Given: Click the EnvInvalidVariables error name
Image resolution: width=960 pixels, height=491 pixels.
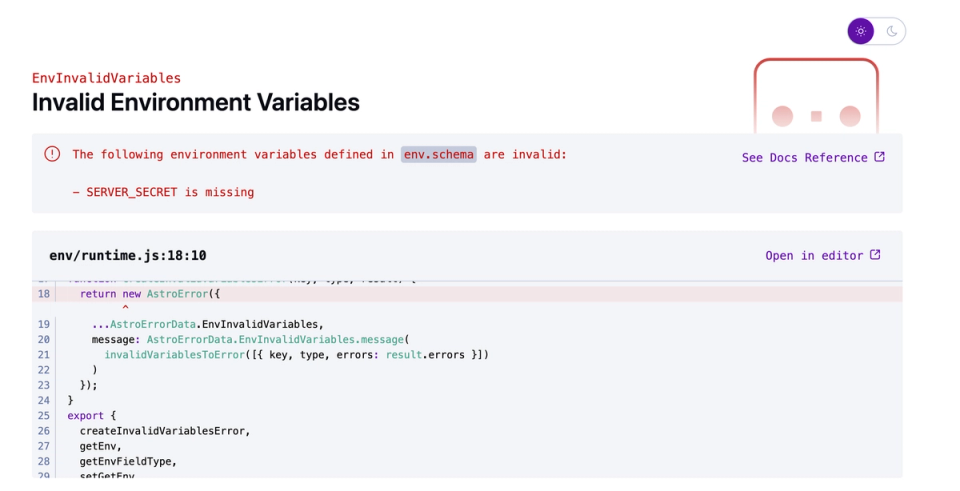Looking at the screenshot, I should coord(106,78).
